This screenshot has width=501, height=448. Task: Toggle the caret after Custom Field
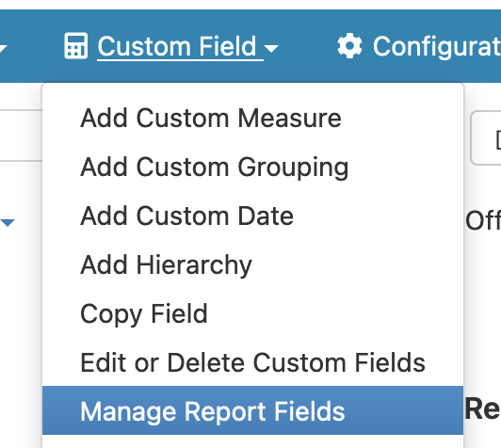(x=271, y=48)
